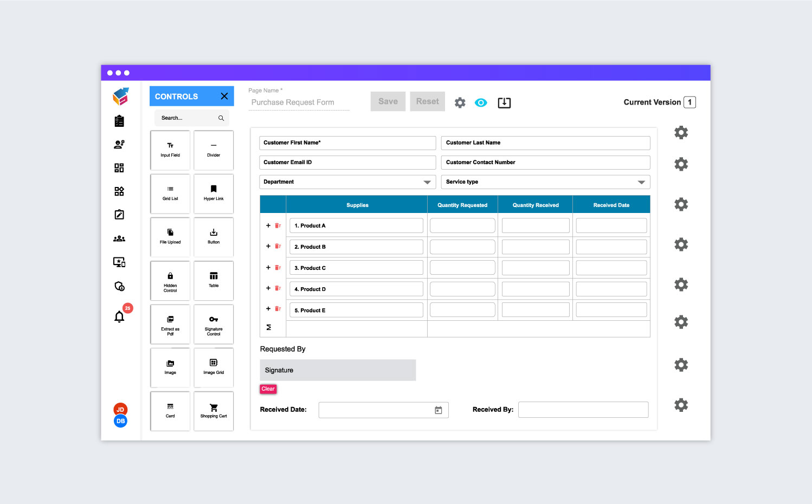
Task: Choose the Extract as Pdf control
Action: [x=170, y=324]
